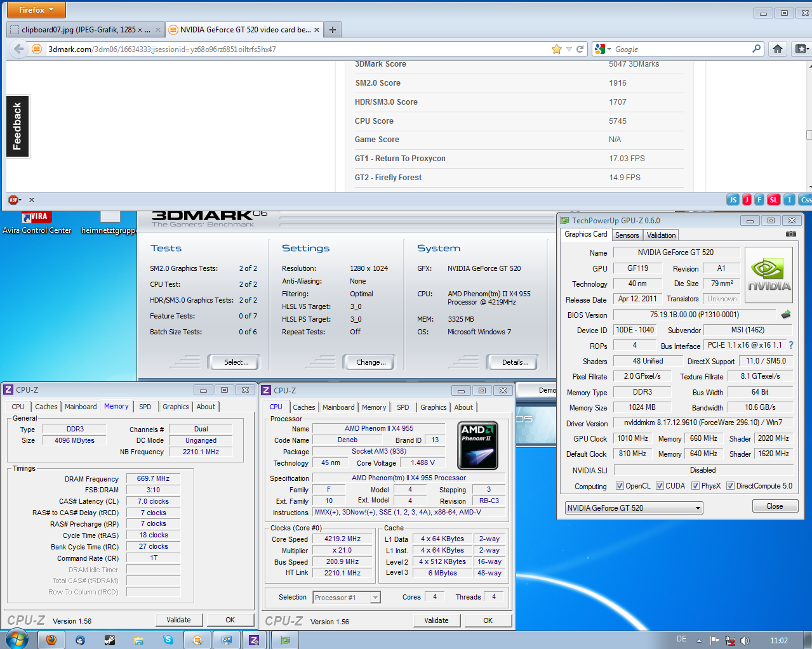Open the Firefox menu button dropdown
This screenshot has width=812, height=649.
[x=36, y=10]
